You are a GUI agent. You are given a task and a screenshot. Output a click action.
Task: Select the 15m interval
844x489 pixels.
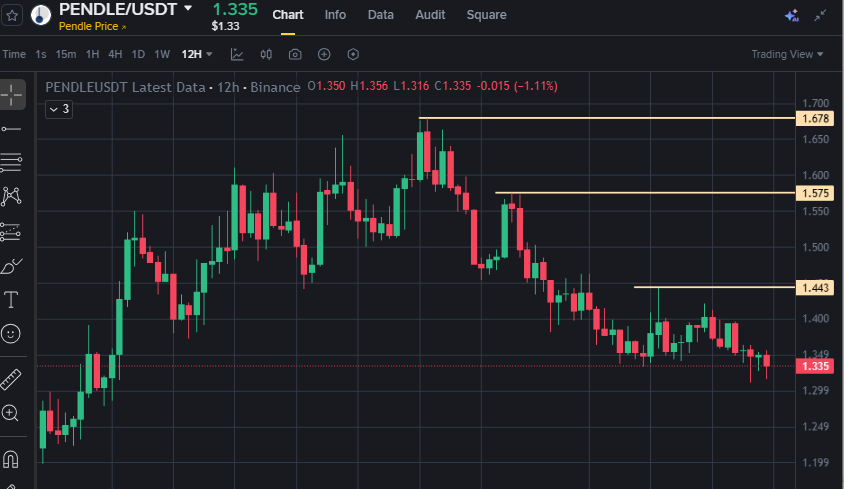pos(66,54)
